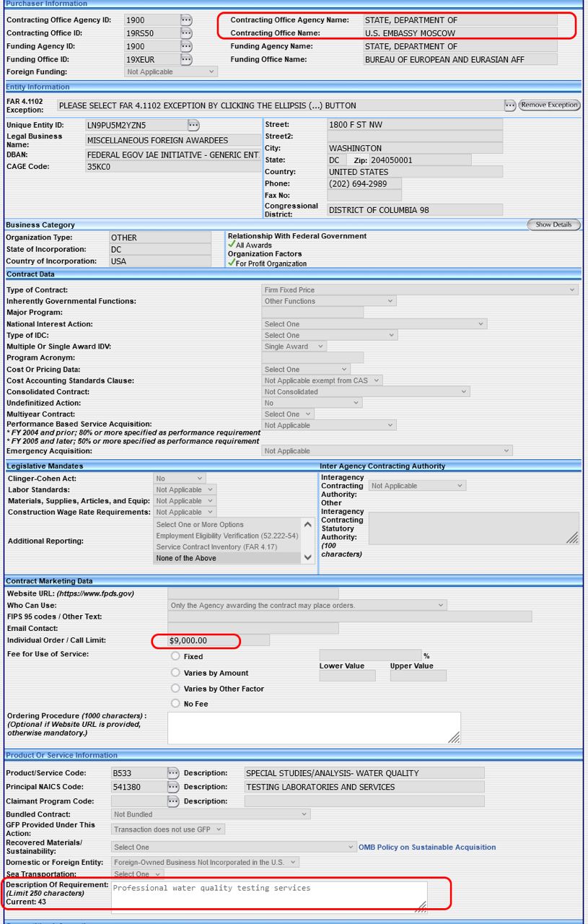Viewport: 588px width, 924px height.
Task: Select the Fixed fee radio button
Action: click(x=175, y=657)
